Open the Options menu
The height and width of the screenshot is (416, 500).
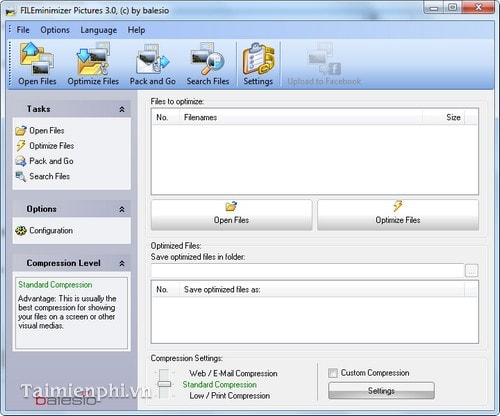click(55, 30)
